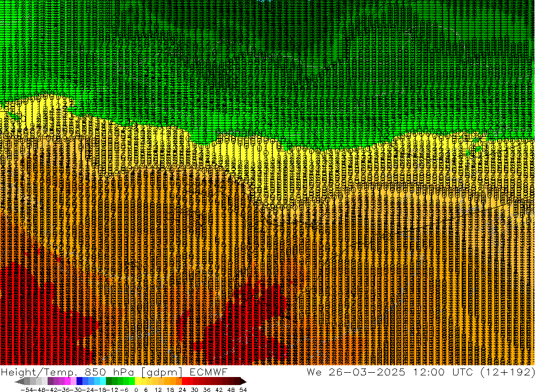
Task: Click the 'ECMWF' model name label
Action: point(209,372)
